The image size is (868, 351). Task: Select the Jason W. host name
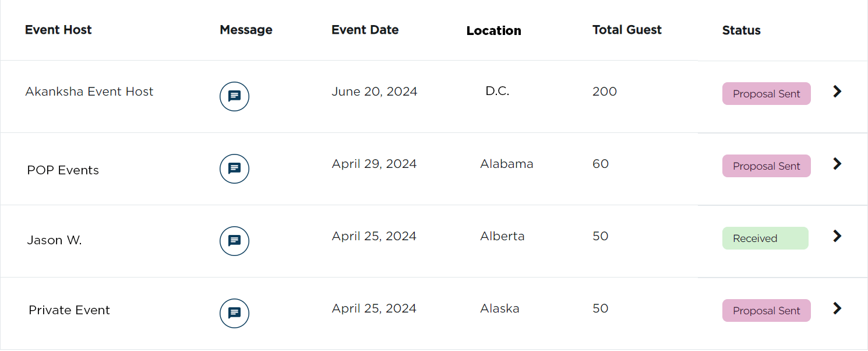(x=54, y=240)
